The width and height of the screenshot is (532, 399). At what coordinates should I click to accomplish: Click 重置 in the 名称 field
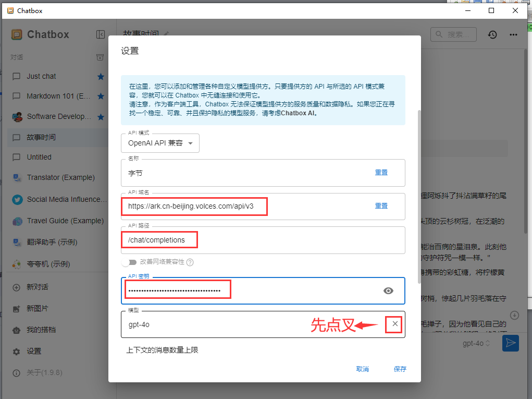click(381, 173)
